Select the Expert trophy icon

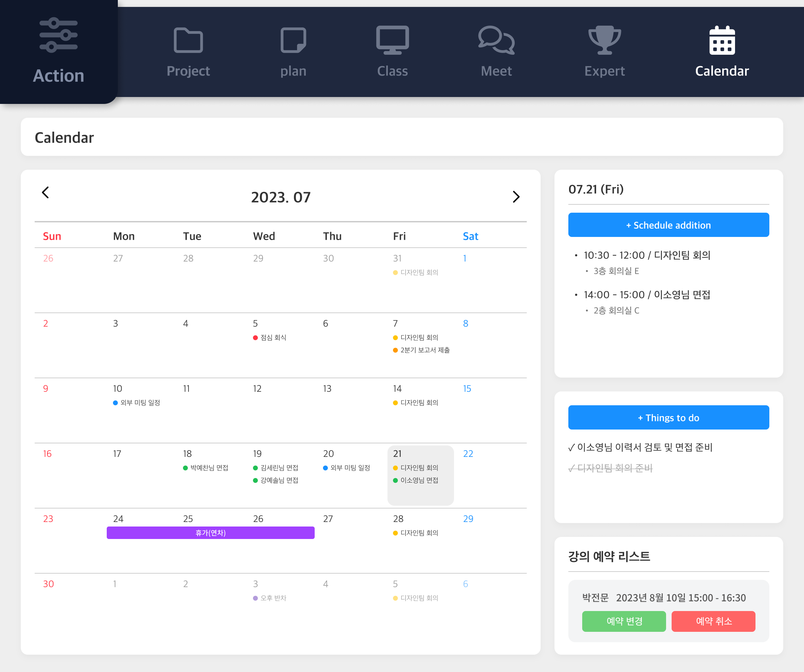coord(604,40)
